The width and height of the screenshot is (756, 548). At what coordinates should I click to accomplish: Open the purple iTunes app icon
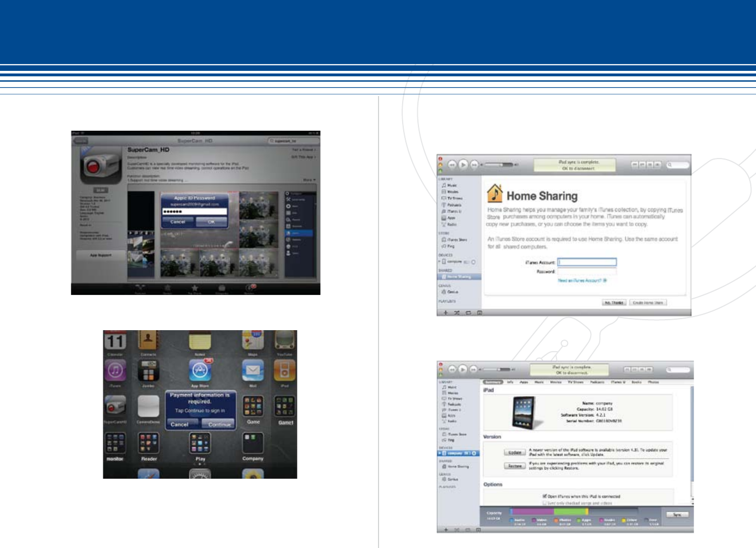point(115,371)
